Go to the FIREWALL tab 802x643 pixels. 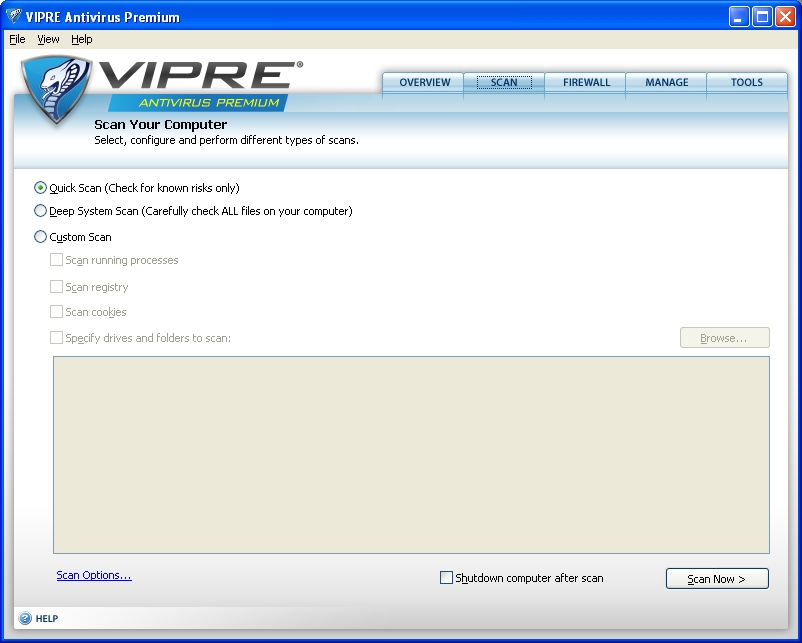coord(586,82)
